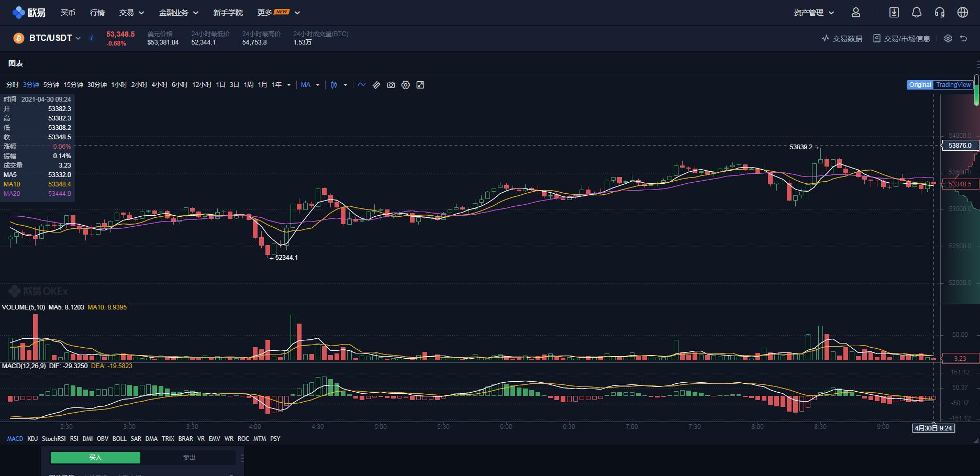980x476 pixels.
Task: Select the 1日 interval
Action: [220, 85]
